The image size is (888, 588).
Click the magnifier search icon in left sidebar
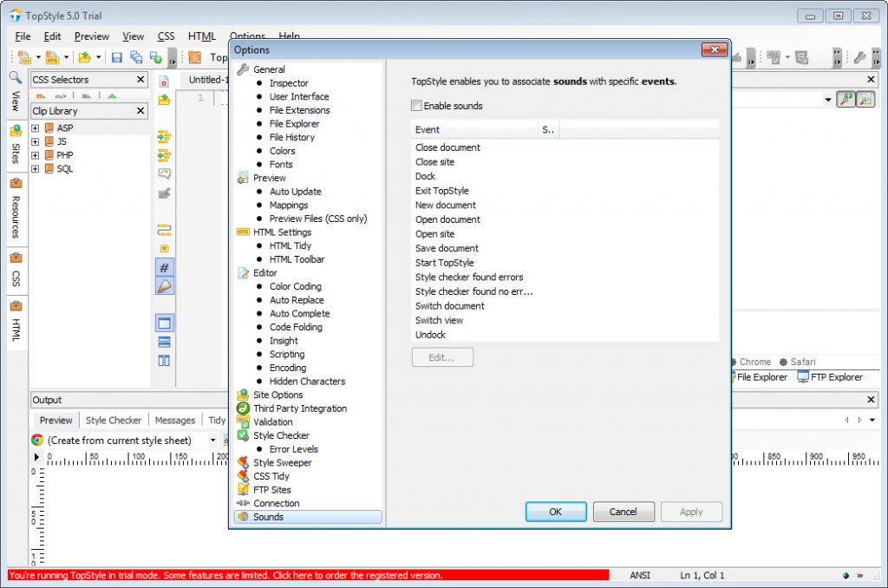[x=16, y=77]
